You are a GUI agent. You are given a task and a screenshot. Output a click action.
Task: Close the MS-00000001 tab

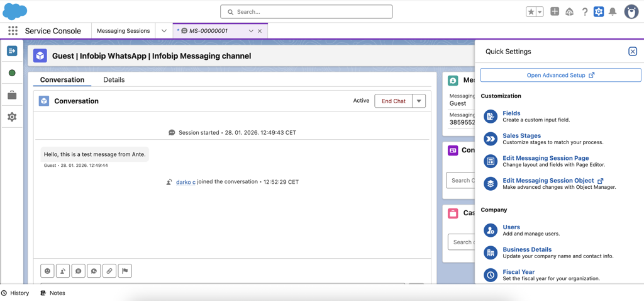pyautogui.click(x=260, y=31)
